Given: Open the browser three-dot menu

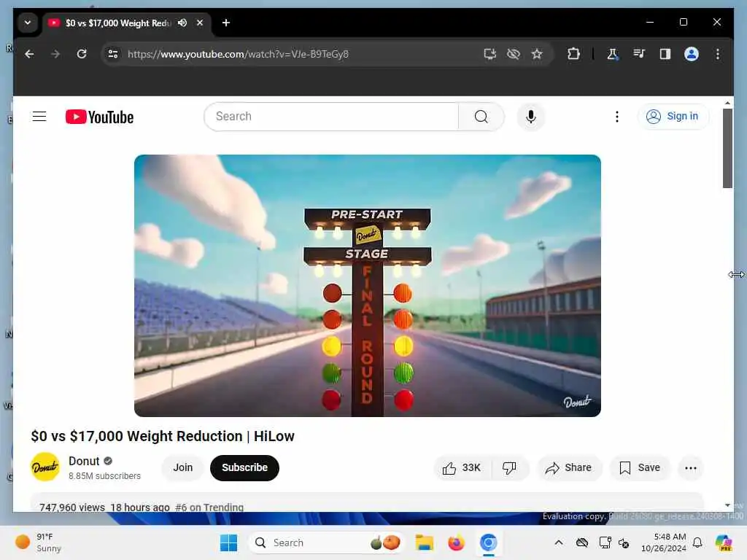Looking at the screenshot, I should (718, 54).
